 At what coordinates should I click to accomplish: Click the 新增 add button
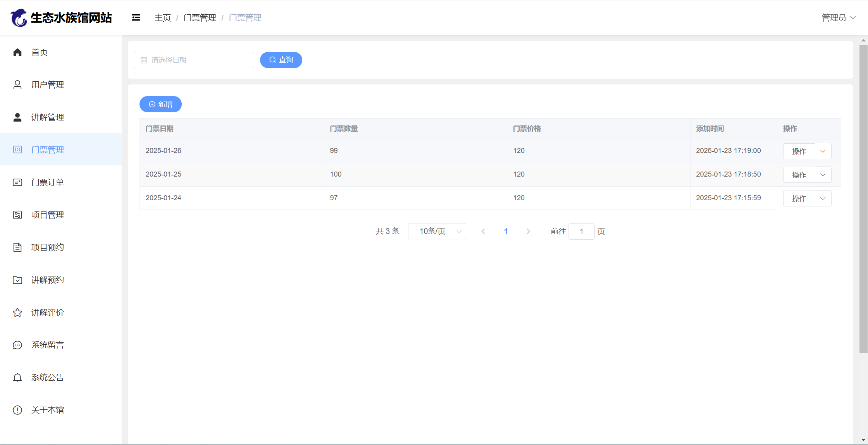(160, 104)
